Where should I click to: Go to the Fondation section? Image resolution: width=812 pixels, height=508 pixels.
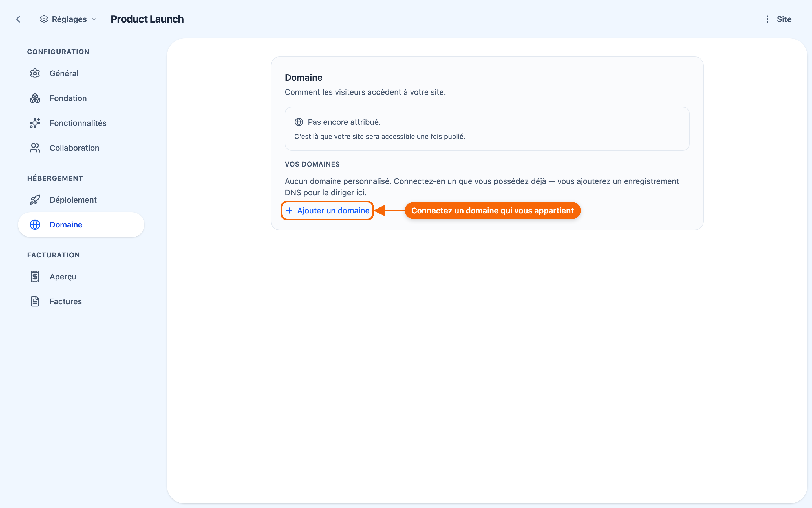(x=81, y=98)
